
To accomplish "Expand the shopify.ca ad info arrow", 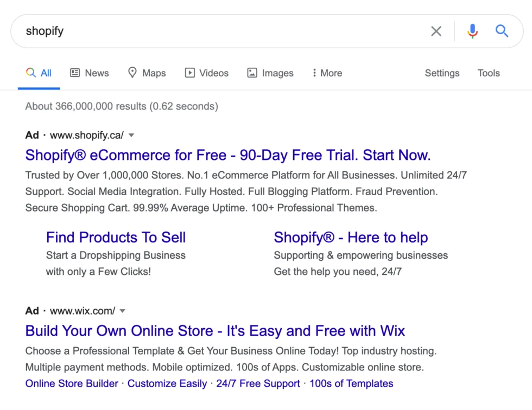I will point(131,135).
